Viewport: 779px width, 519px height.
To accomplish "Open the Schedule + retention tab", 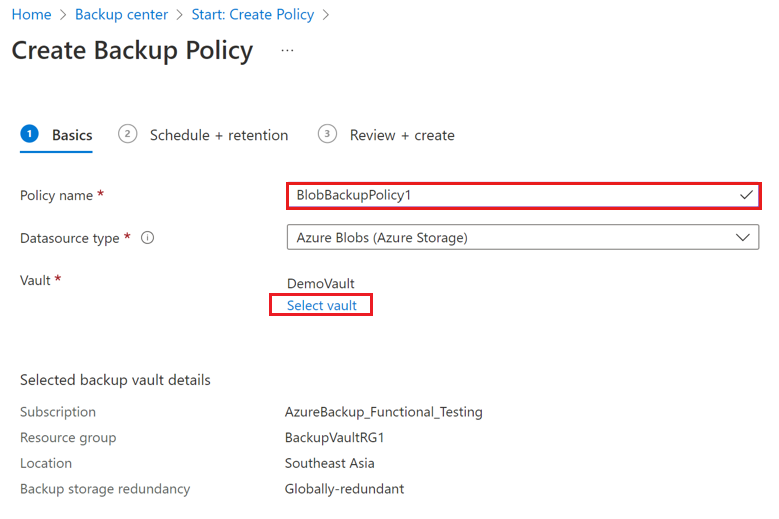I will tap(219, 135).
